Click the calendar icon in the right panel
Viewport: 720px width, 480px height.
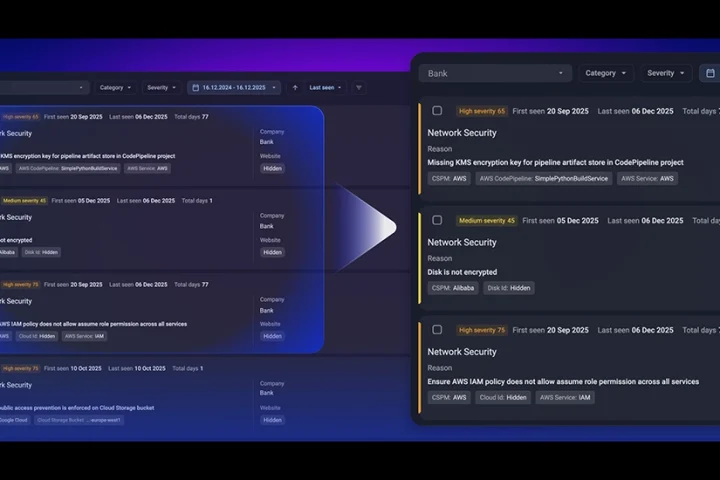710,73
